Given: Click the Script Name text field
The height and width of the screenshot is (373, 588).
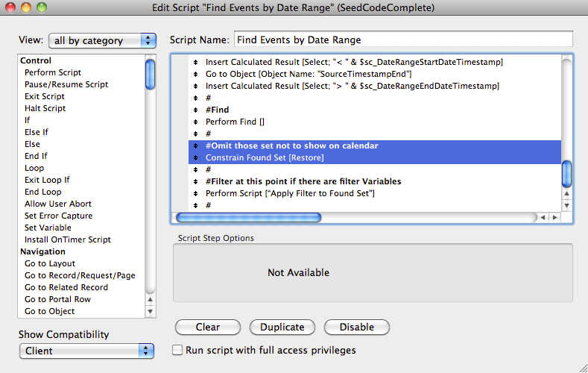Looking at the screenshot, I should click(402, 40).
